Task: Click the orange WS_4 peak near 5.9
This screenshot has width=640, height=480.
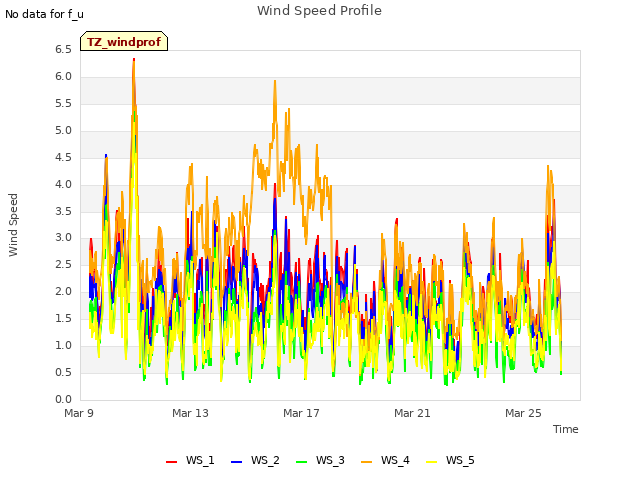Action: click(x=275, y=82)
